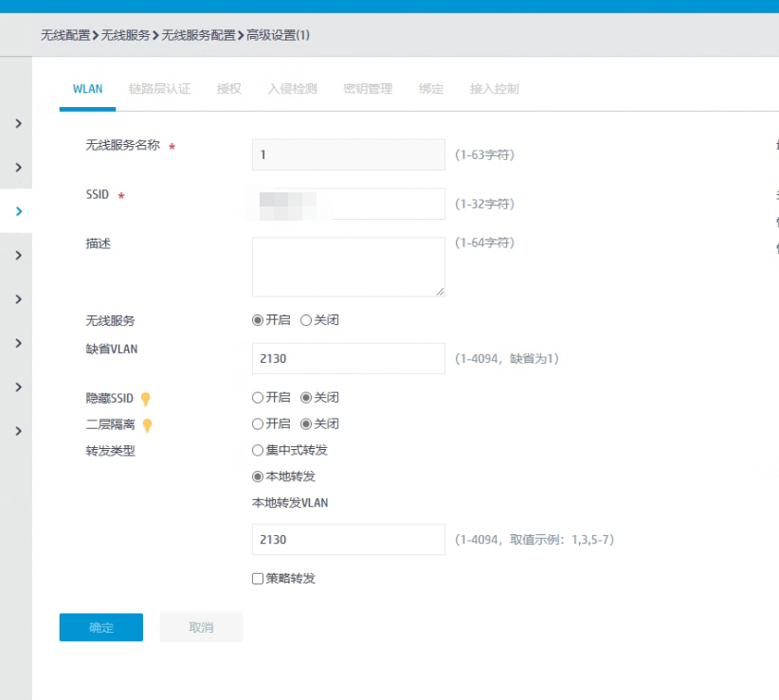Click the (1-64字符) hint text
This screenshot has height=700, width=779.
[x=484, y=242]
